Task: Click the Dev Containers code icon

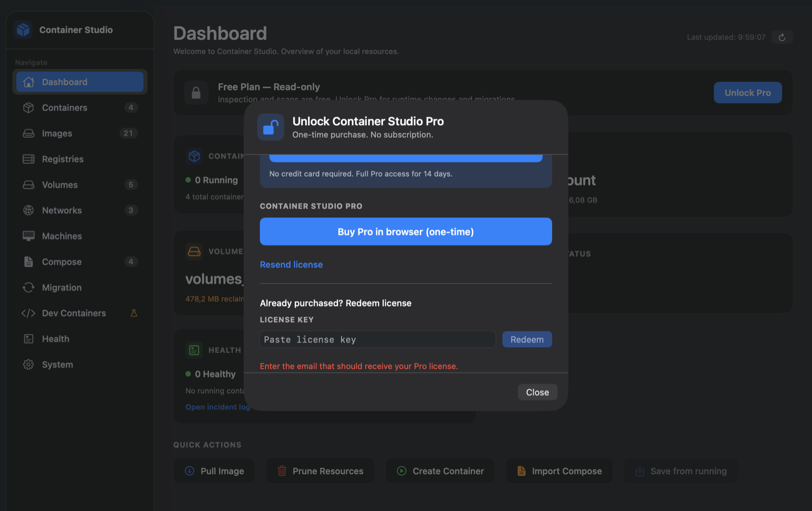Action: pyautogui.click(x=28, y=313)
